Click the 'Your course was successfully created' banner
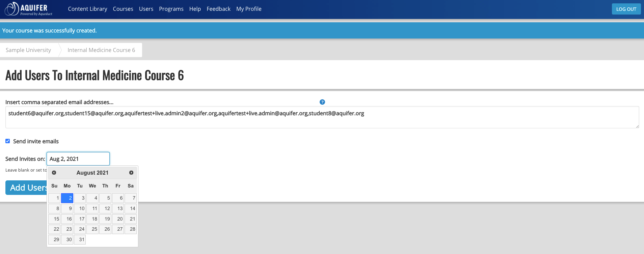Screen dimensions: 644x254 click(322, 30)
